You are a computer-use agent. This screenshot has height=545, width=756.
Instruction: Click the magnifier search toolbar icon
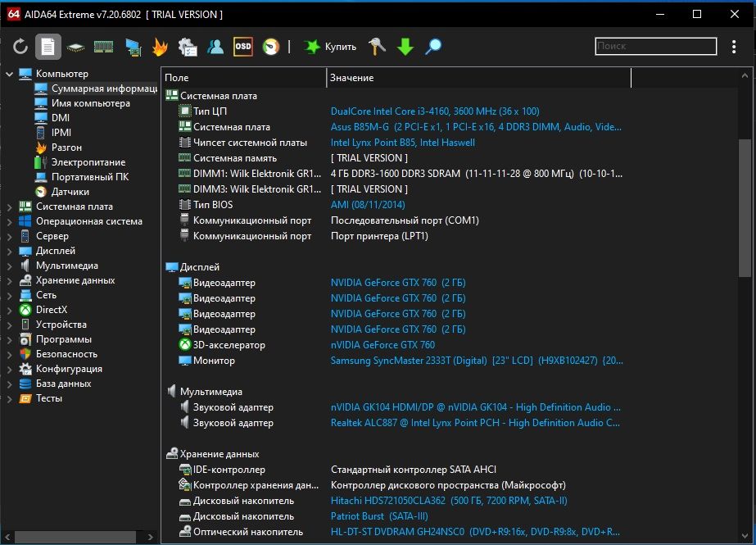(x=433, y=47)
